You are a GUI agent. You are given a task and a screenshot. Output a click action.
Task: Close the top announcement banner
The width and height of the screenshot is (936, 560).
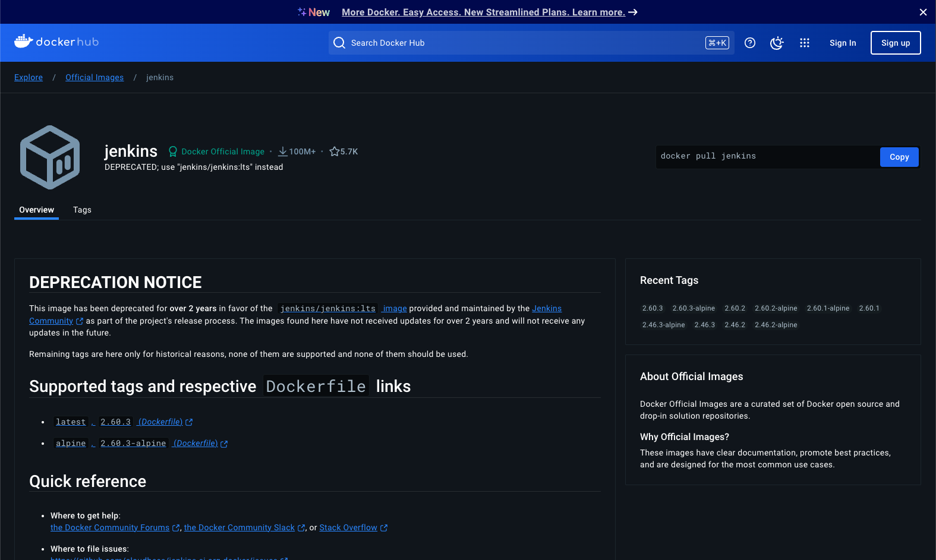pyautogui.click(x=923, y=12)
